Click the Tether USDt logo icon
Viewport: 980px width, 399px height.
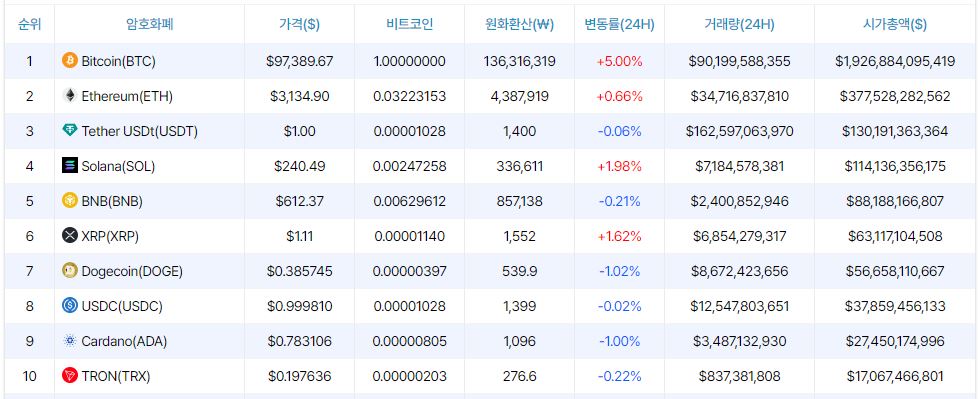pyautogui.click(x=70, y=131)
